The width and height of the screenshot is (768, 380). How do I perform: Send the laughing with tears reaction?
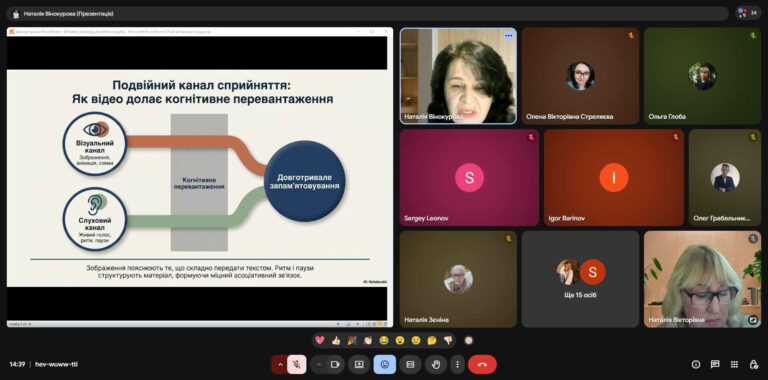pyautogui.click(x=384, y=340)
